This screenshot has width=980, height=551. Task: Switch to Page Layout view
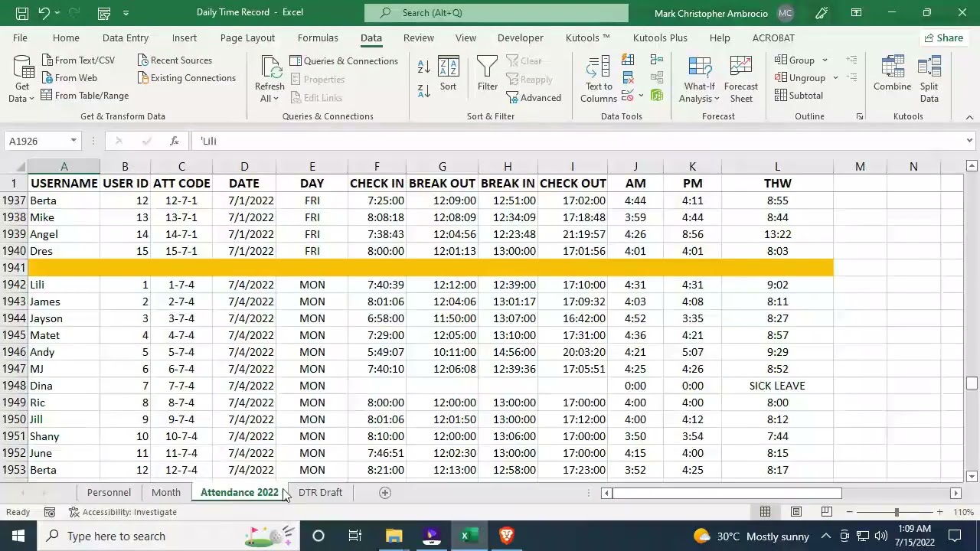(x=795, y=512)
